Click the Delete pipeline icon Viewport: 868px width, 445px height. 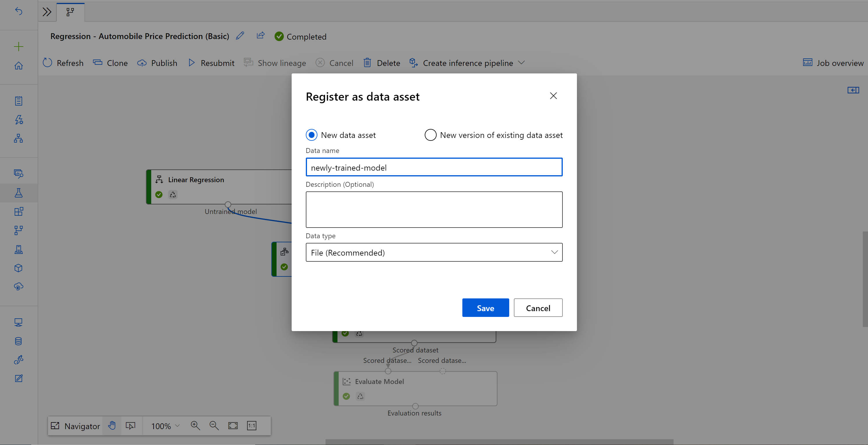[367, 62]
